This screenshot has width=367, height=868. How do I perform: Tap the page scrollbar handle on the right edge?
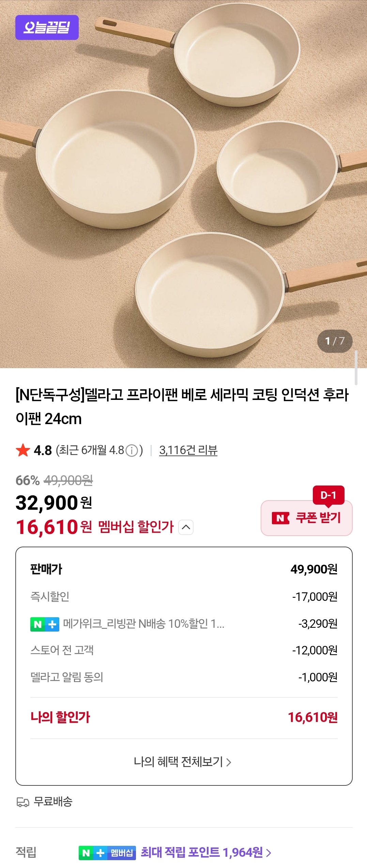tap(356, 367)
